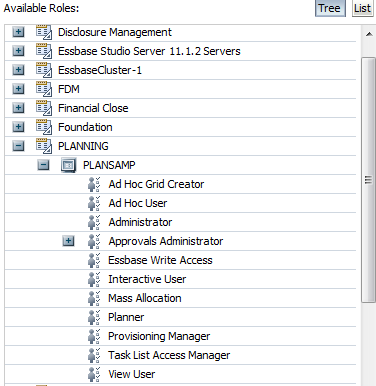Switch to the Tree view

pyautogui.click(x=330, y=8)
